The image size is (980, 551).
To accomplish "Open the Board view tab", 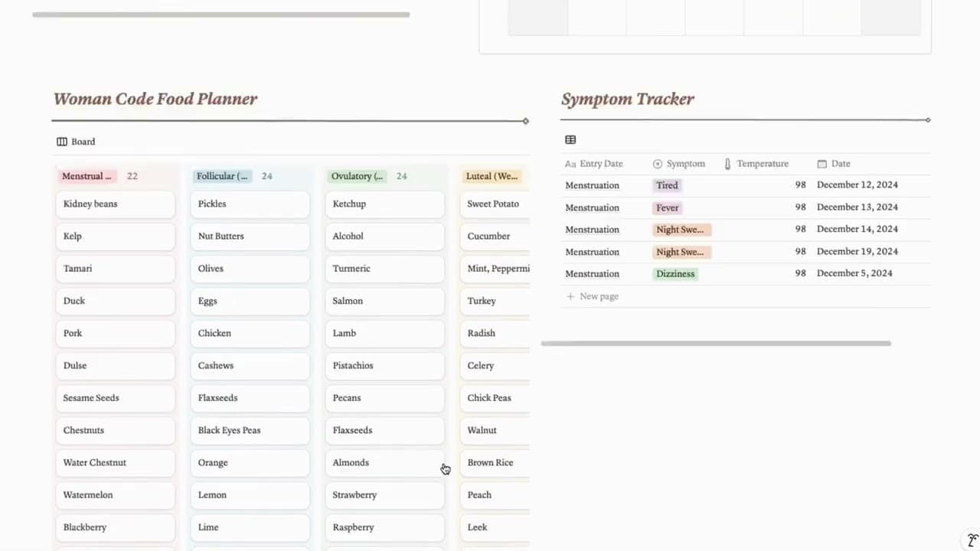I will 76,142.
